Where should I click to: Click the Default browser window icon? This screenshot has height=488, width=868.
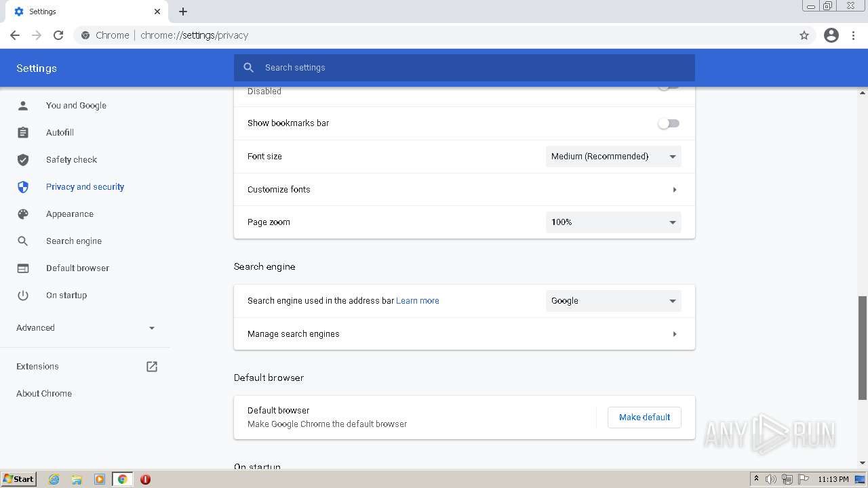pos(23,268)
